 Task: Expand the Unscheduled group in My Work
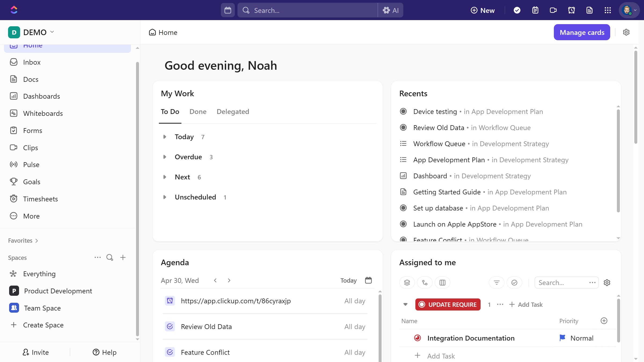pos(165,197)
